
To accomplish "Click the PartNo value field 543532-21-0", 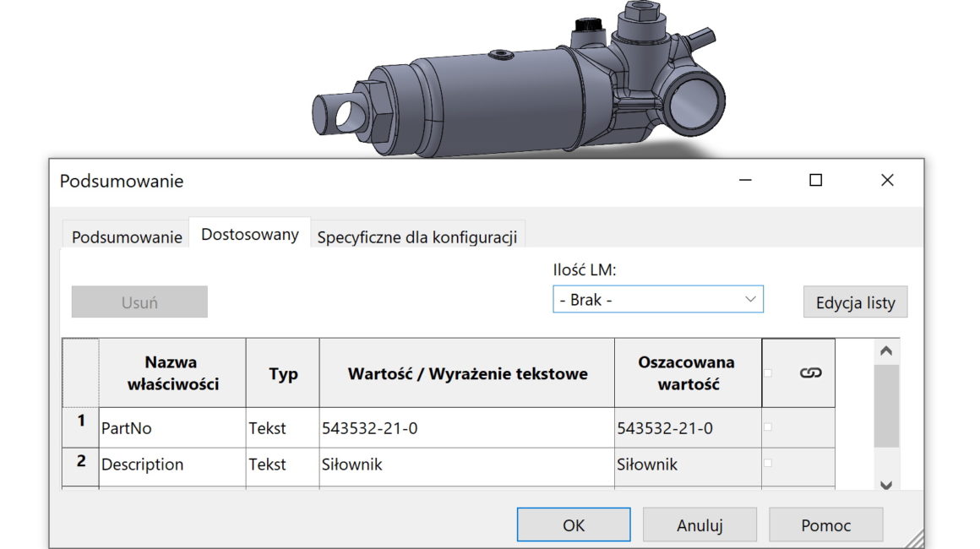I will coord(466,428).
